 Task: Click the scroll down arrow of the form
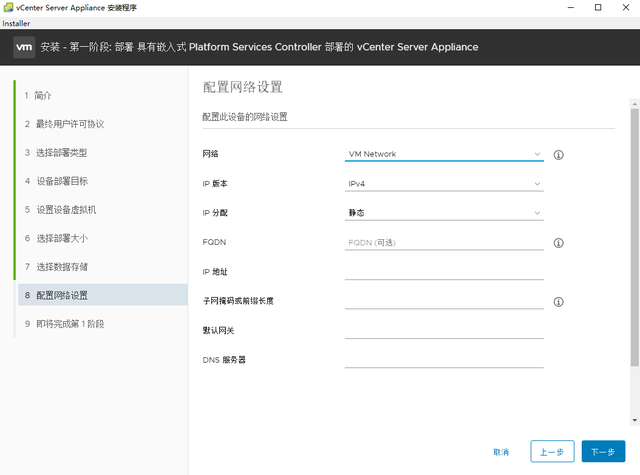point(634,420)
